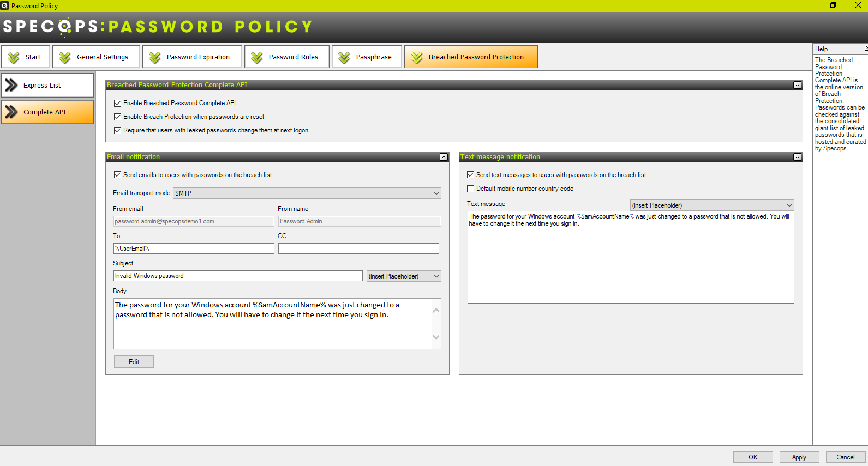Click the Complete API double-chevron icon
This screenshot has width=868, height=466.
[11, 112]
